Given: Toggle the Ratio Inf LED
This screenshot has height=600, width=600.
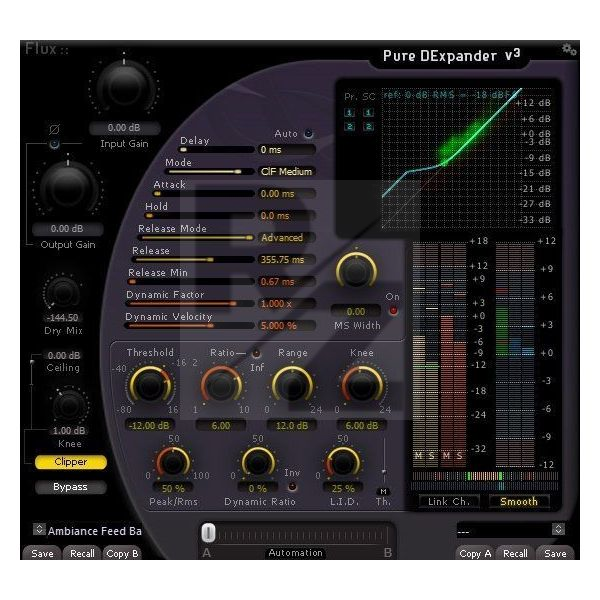Looking at the screenshot, I should 256,353.
